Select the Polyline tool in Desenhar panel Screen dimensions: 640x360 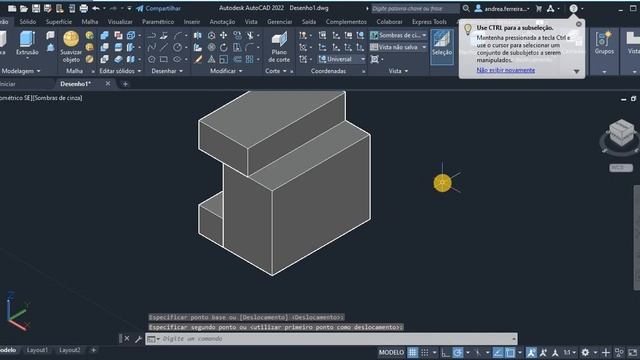point(151,36)
